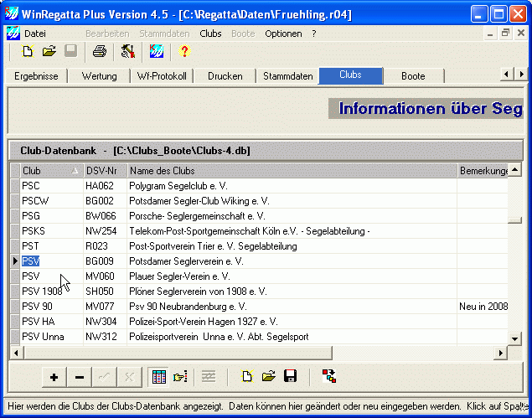Click the DSV-Nr column header
The width and height of the screenshot is (532, 418).
104,171
